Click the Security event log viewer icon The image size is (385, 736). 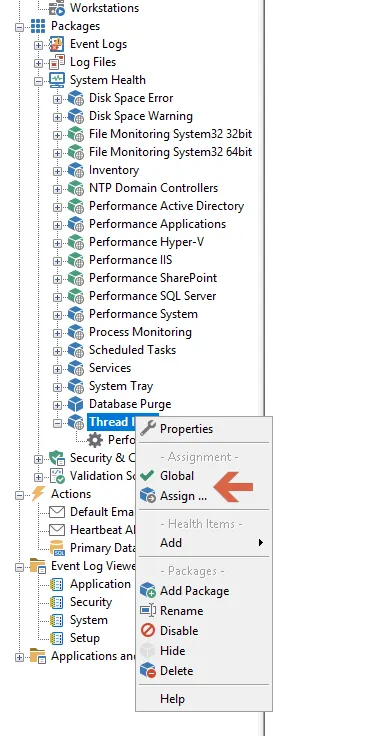(x=56, y=602)
